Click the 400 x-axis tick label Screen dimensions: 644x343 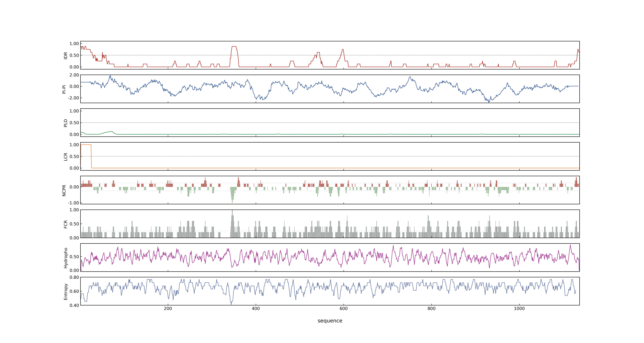[x=256, y=309]
